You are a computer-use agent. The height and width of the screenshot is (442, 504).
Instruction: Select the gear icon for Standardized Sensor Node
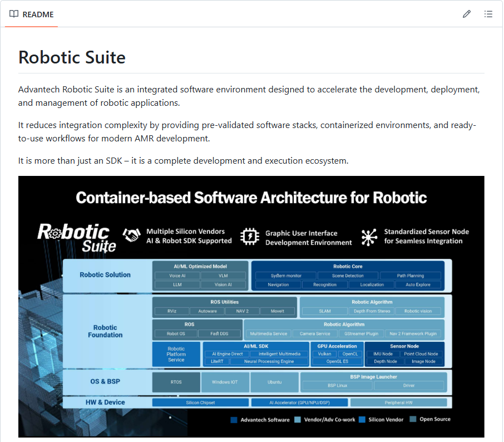coord(369,236)
